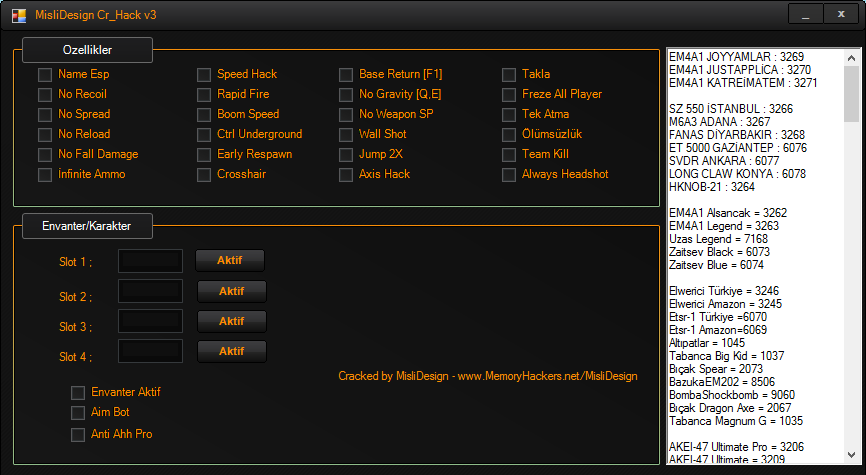Toggle No Recoil option
Viewport: 866px width, 475px height.
point(45,94)
